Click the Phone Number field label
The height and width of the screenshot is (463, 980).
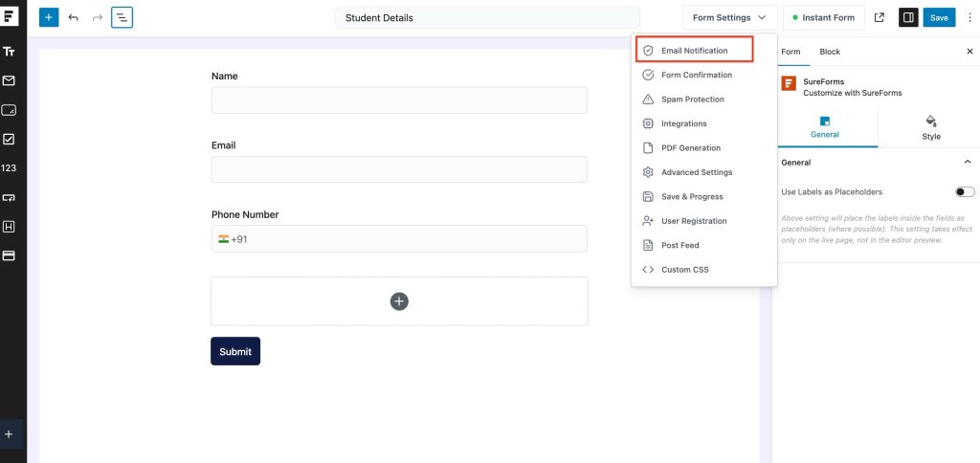tap(245, 214)
